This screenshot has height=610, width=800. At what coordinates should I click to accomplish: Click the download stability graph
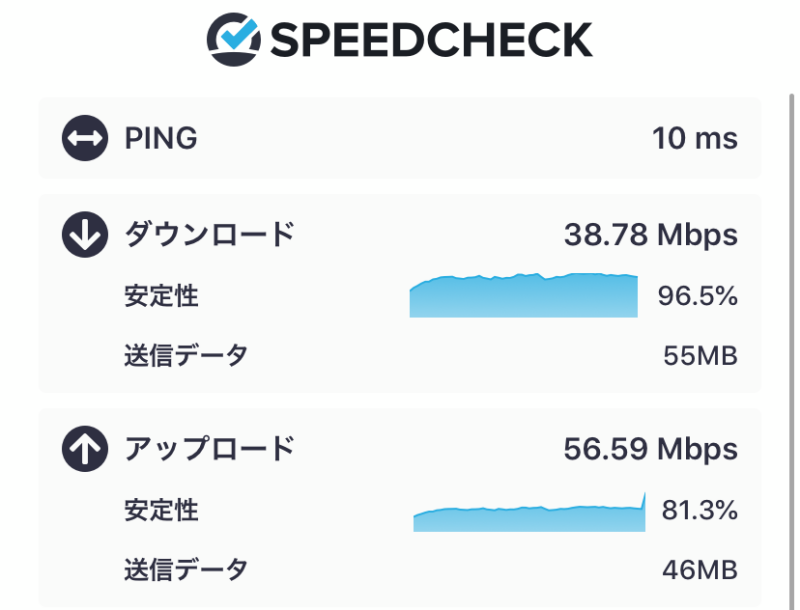click(x=523, y=297)
